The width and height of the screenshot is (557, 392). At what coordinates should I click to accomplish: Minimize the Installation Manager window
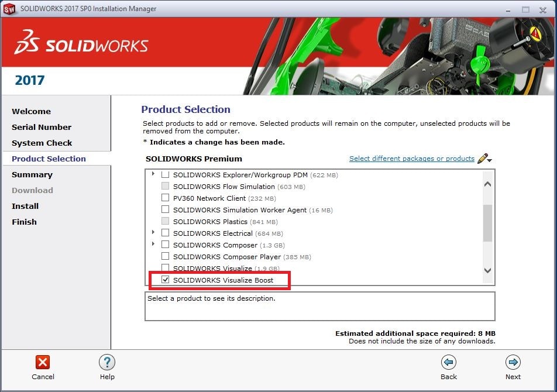[x=508, y=11]
